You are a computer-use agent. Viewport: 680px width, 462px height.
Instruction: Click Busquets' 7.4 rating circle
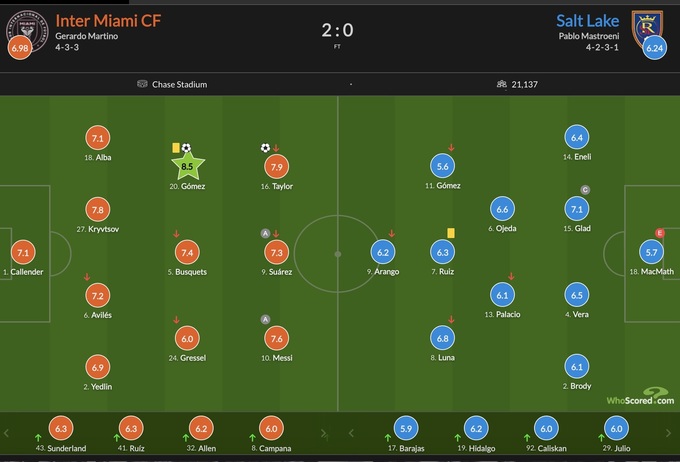tap(186, 252)
